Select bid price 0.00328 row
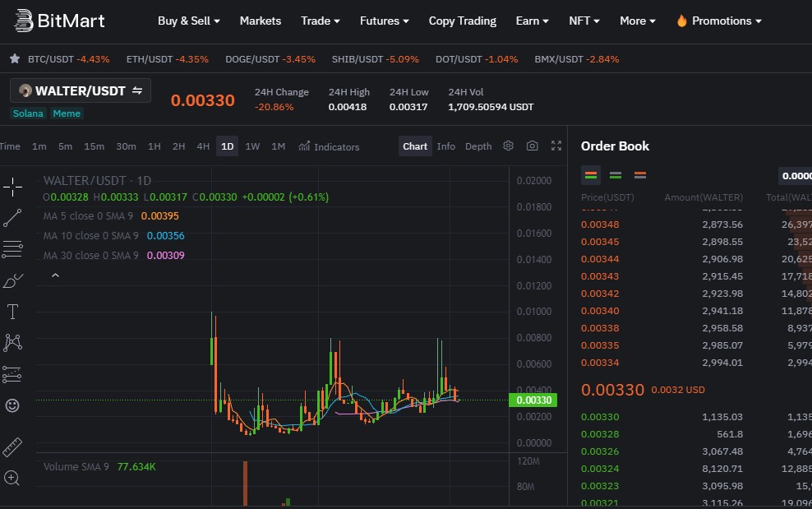Viewport: 812px width, 509px height. [x=696, y=434]
